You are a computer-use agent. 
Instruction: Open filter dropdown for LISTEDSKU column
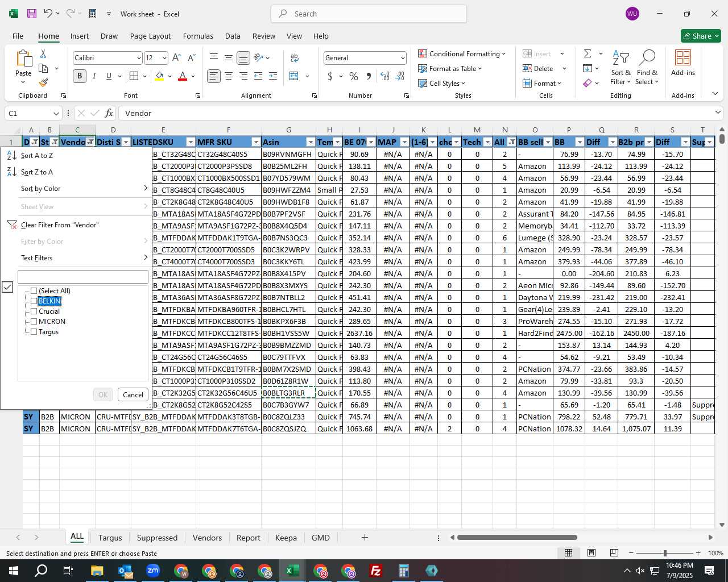click(x=191, y=142)
